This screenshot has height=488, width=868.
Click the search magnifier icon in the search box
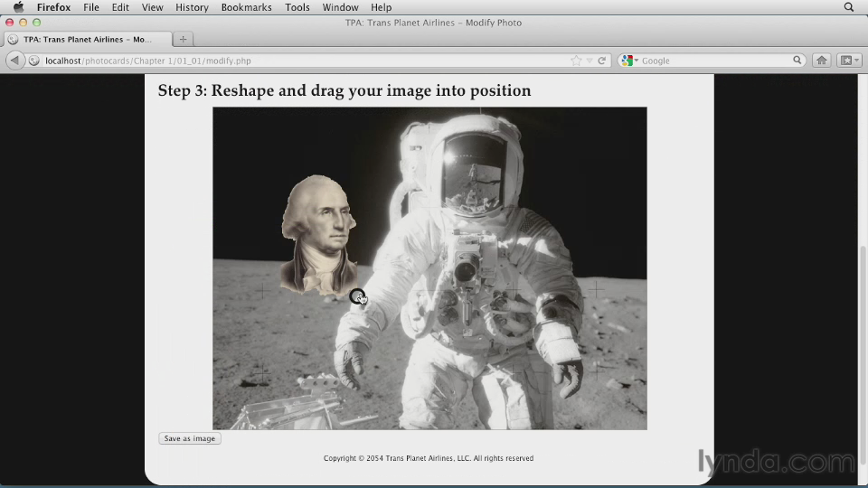pos(797,61)
